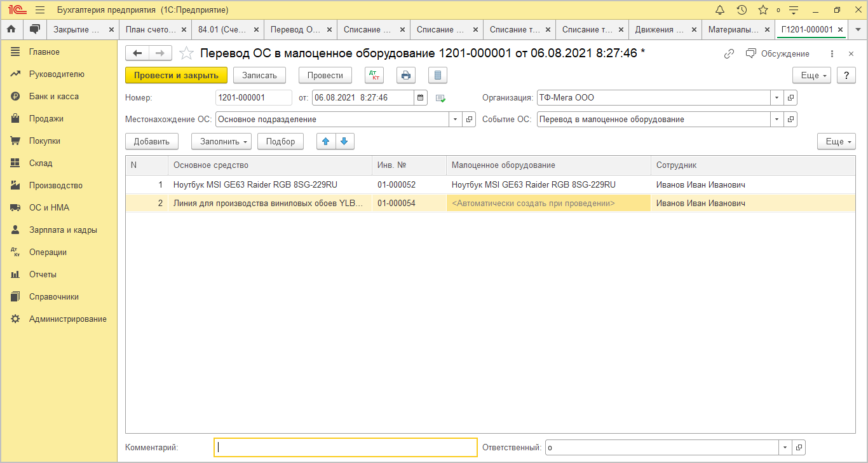
Task: Open the Отчеты section
Action: click(x=58, y=275)
